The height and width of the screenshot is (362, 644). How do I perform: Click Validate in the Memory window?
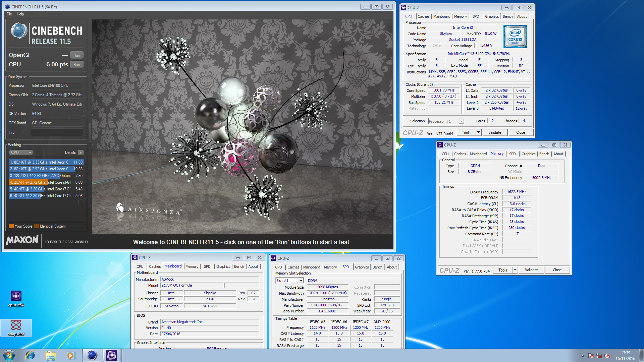click(531, 270)
